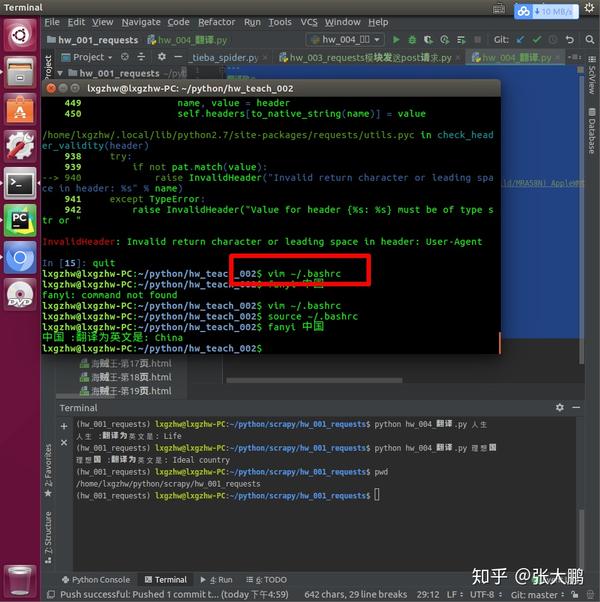Open the Navigate menu
This screenshot has height=602, width=600.
(x=141, y=22)
